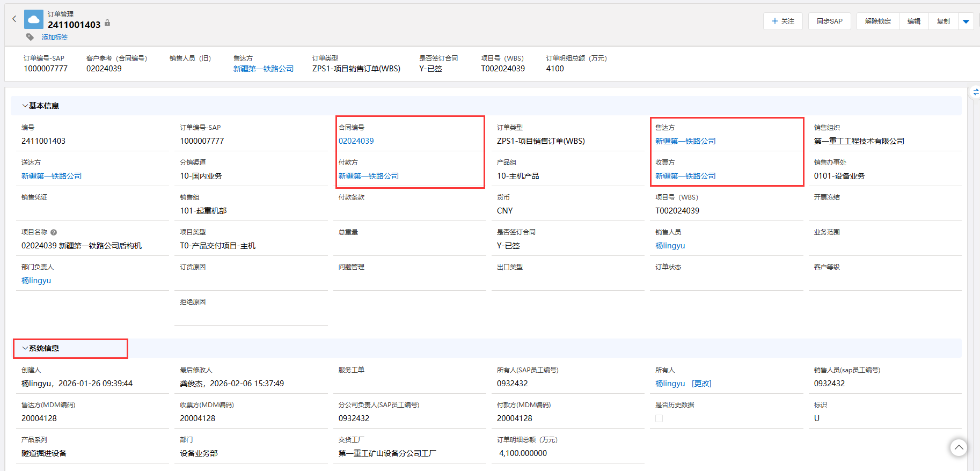This screenshot has height=471, width=980.
Task: Open contract number link 02024039
Action: pos(356,141)
